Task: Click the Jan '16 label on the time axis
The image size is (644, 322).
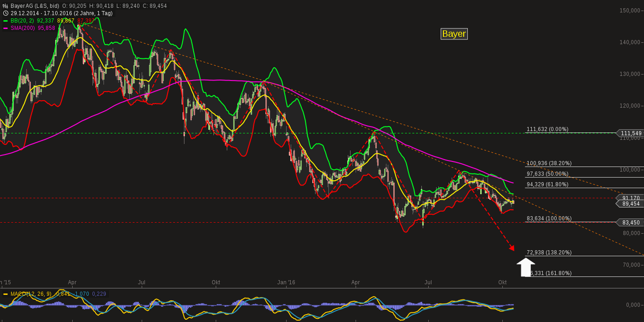Action: (285, 282)
